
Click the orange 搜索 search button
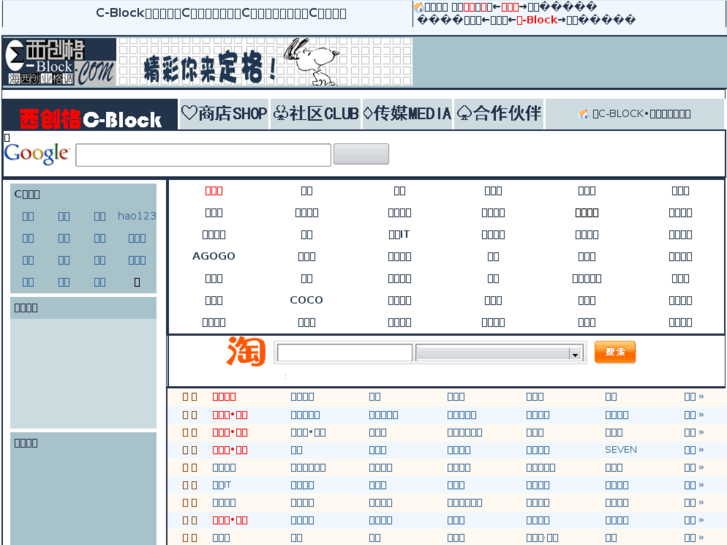click(615, 352)
